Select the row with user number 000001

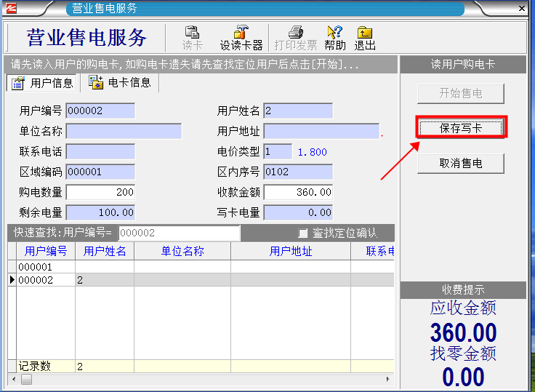coord(44,267)
